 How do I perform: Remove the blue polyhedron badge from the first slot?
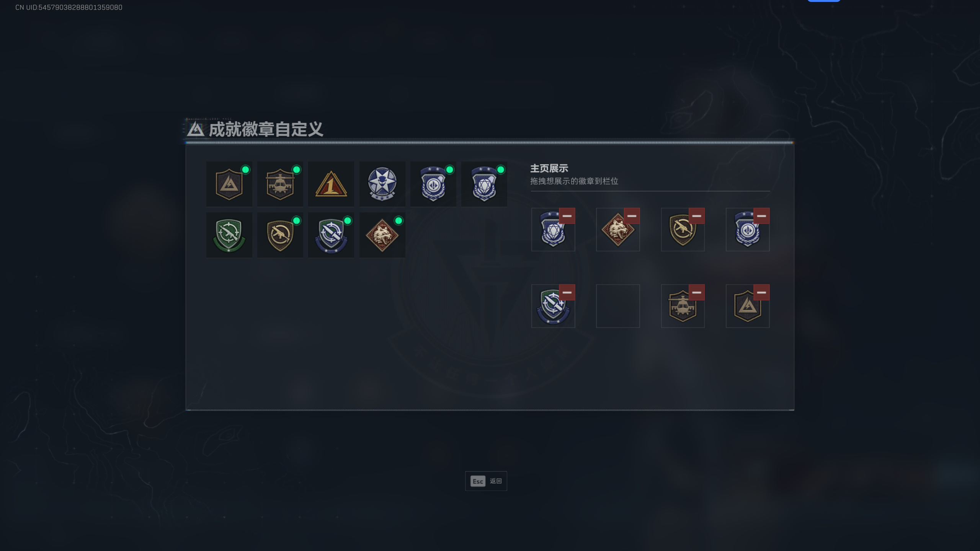(567, 216)
